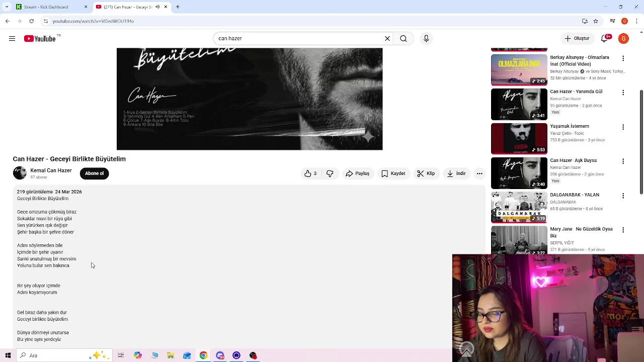Open the tab search dropdown arrow

[7, 7]
